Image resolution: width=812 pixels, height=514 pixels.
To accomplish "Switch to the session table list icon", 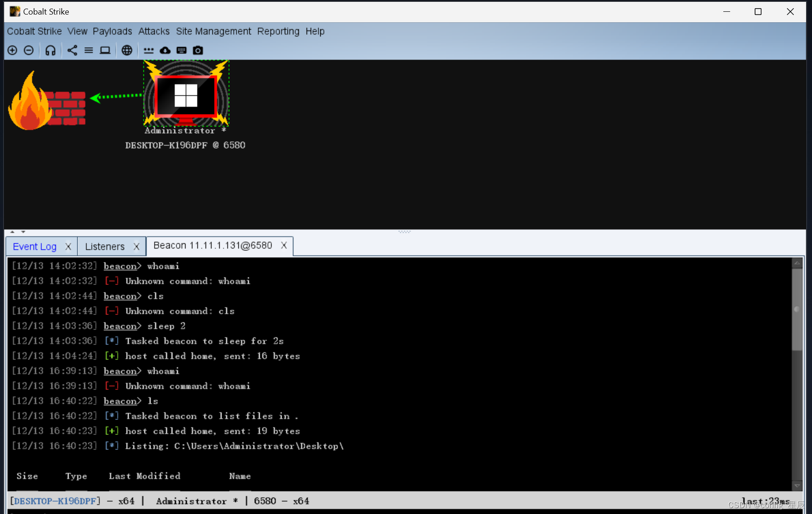I will point(89,50).
